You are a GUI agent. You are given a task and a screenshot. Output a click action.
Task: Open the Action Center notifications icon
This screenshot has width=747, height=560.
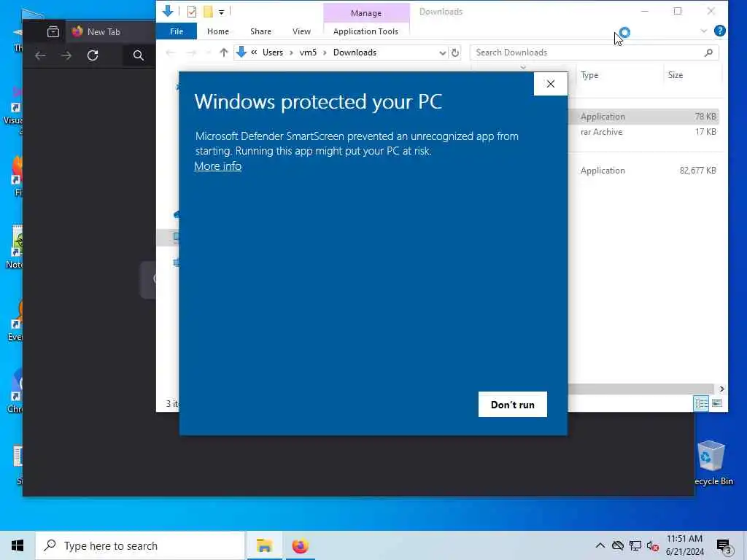coord(724,547)
